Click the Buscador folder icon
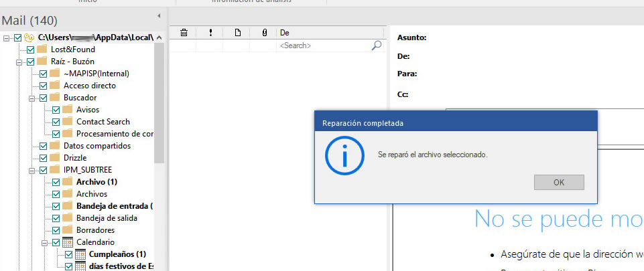This screenshot has width=644, height=271. pyautogui.click(x=55, y=98)
